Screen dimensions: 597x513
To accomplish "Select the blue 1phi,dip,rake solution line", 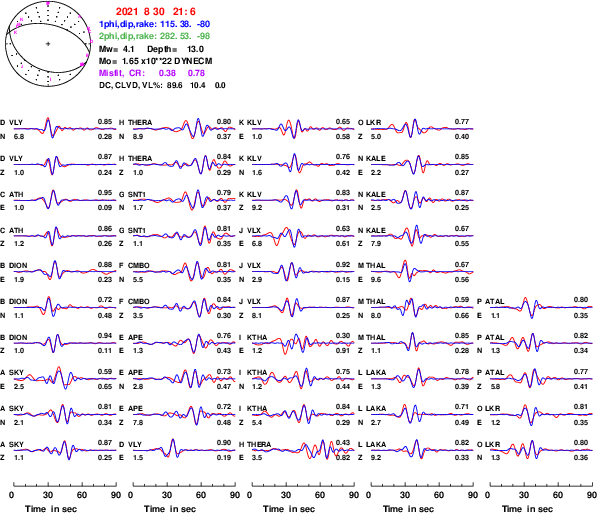I will pos(154,24).
